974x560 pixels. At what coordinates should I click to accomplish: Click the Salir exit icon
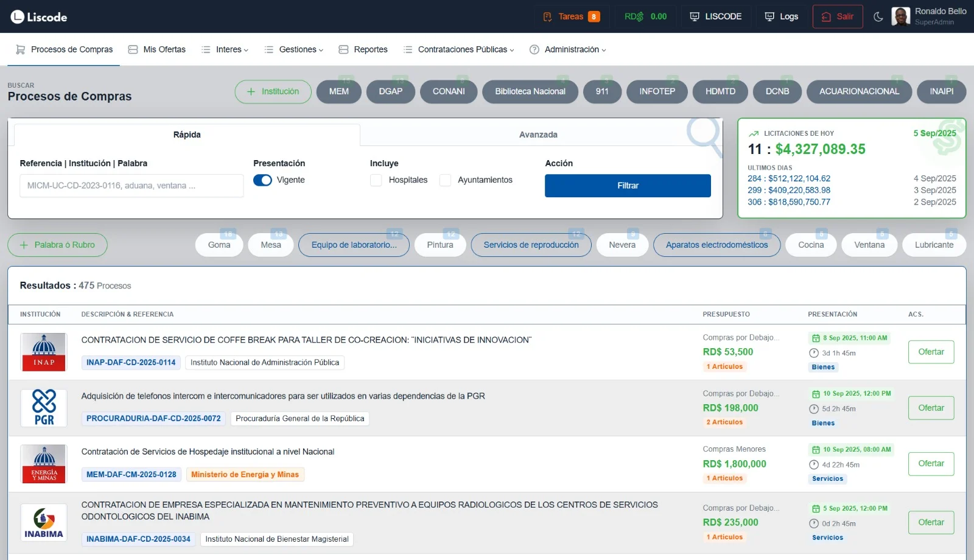826,16
